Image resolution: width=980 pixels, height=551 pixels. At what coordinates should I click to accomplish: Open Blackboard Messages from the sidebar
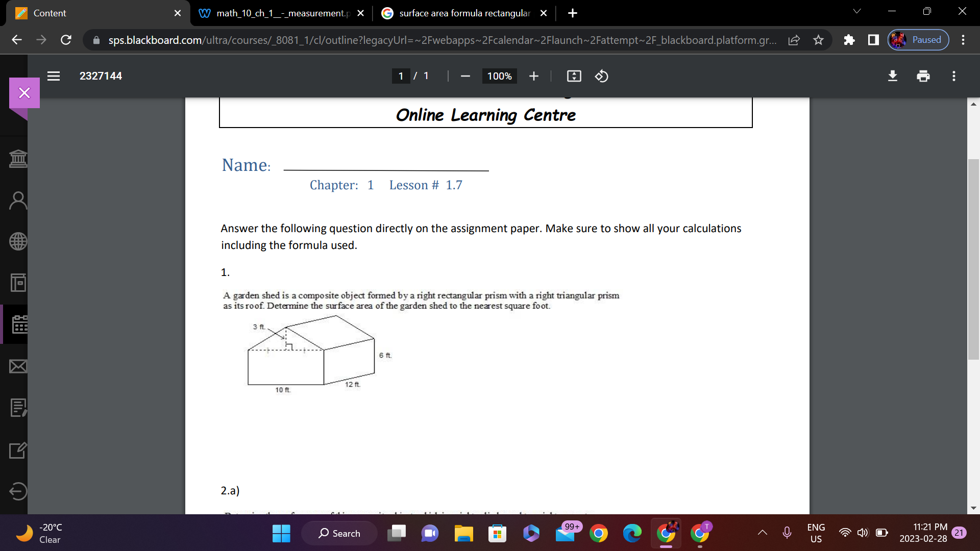[x=18, y=366]
